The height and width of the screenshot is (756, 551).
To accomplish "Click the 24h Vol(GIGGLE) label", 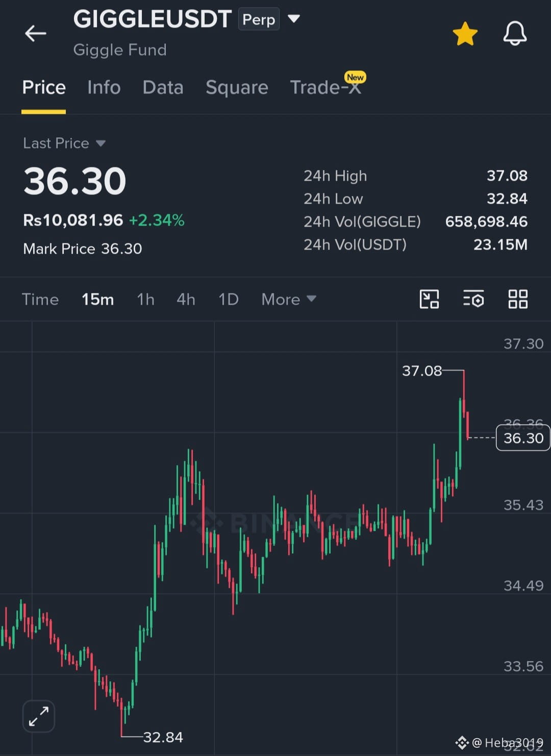I will pos(362,222).
